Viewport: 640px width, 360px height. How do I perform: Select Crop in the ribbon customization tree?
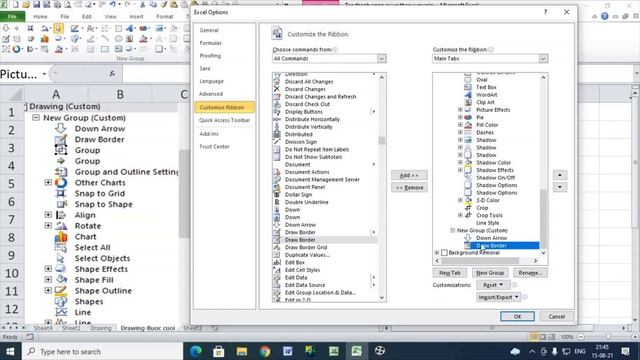coord(482,208)
